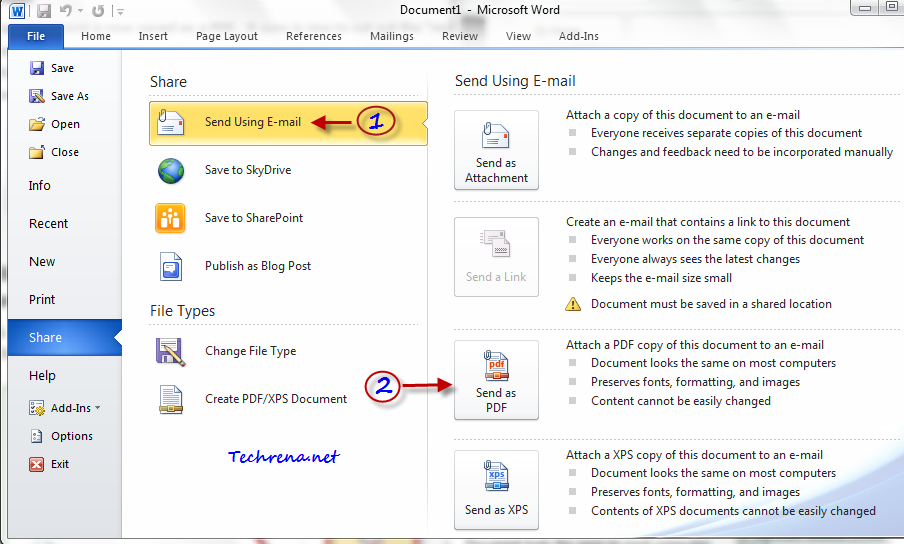Viewport: 904px width, 544px height.
Task: Click the Send Using E-mail envelope icon
Action: [x=171, y=122]
